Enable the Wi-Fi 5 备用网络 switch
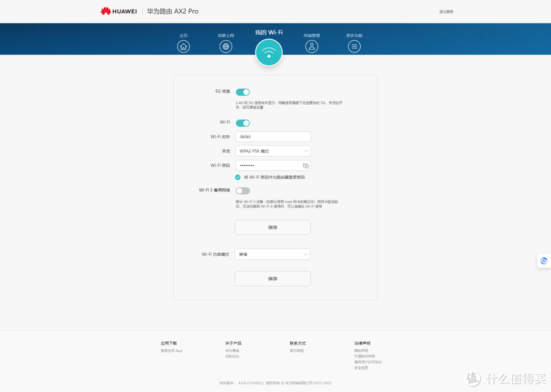This screenshot has width=551, height=392. point(243,191)
